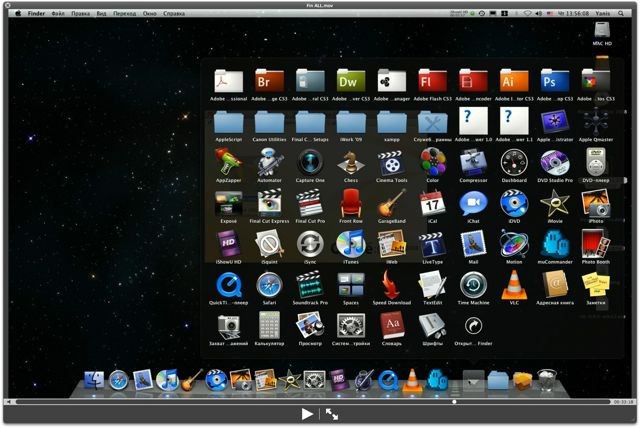Open the Apple Qmaster icon

click(596, 122)
